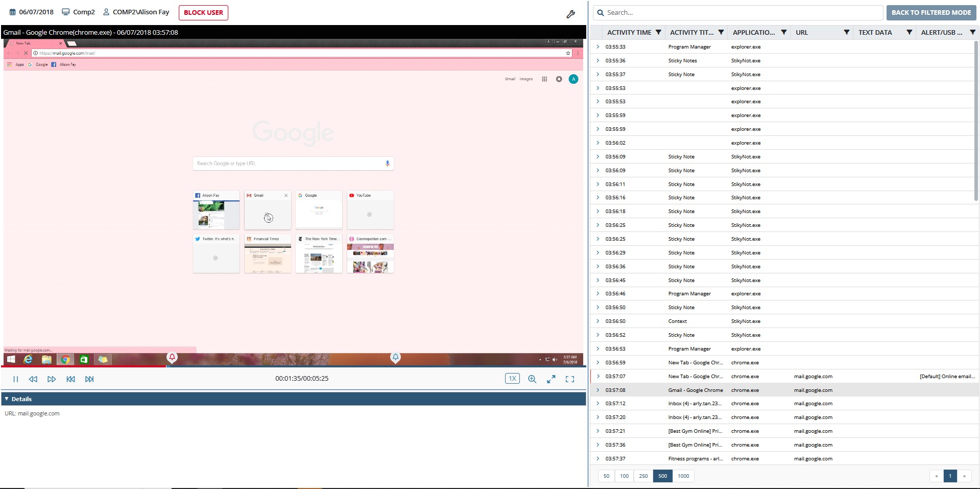The width and height of the screenshot is (980, 489).
Task: Click Default Online email alert text
Action: [x=947, y=376]
